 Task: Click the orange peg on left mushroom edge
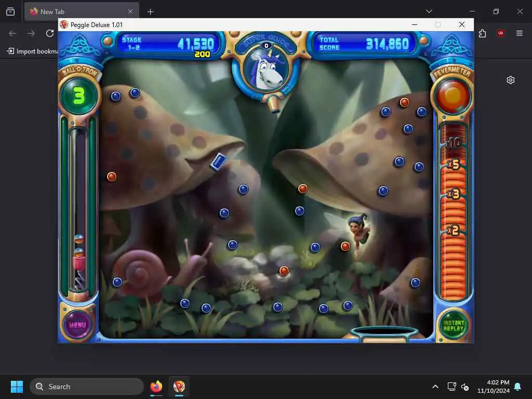pyautogui.click(x=112, y=177)
